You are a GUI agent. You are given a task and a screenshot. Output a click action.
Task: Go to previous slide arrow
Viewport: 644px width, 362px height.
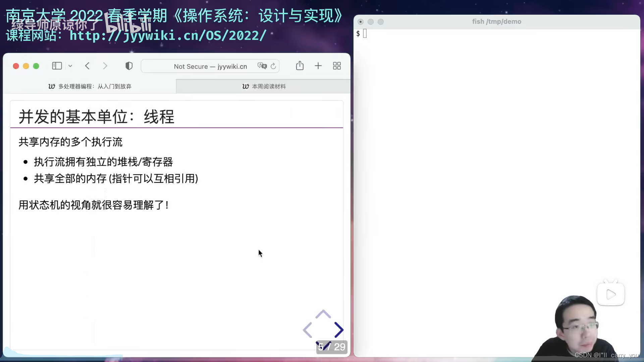(308, 330)
